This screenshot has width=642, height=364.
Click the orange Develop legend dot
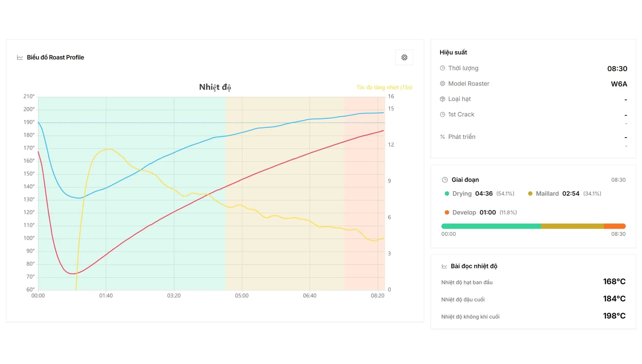[x=447, y=213]
